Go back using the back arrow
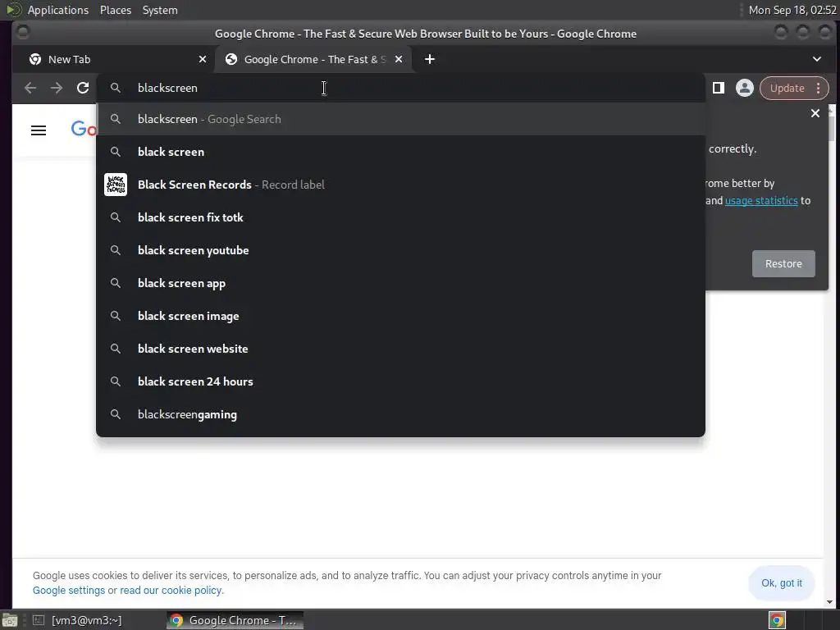The image size is (840, 630). (x=30, y=88)
